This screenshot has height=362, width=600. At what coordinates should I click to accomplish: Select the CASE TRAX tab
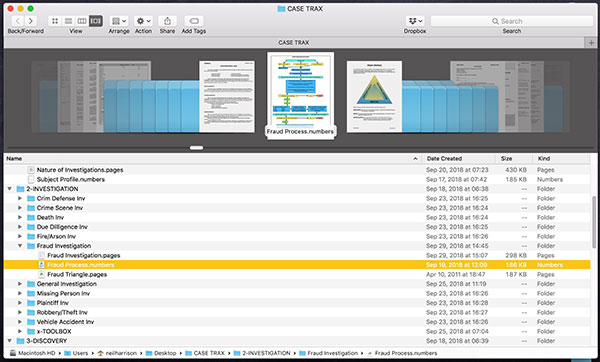pos(293,42)
